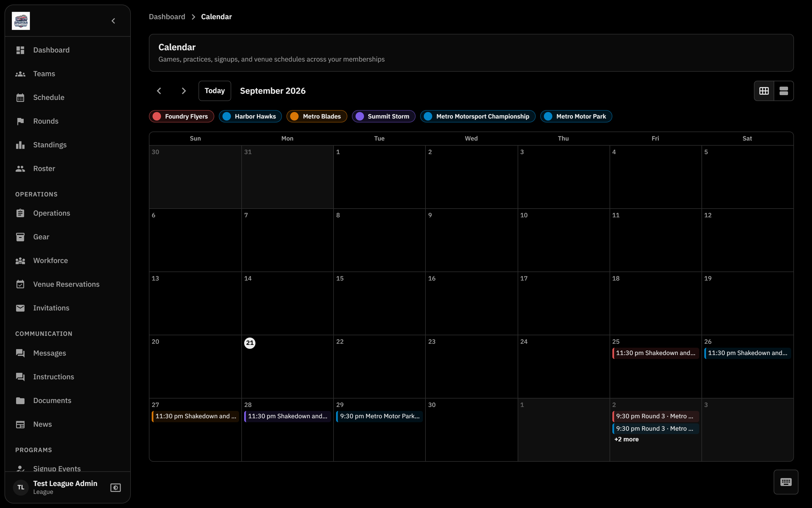Open Documents via the folder icon

[21, 400]
